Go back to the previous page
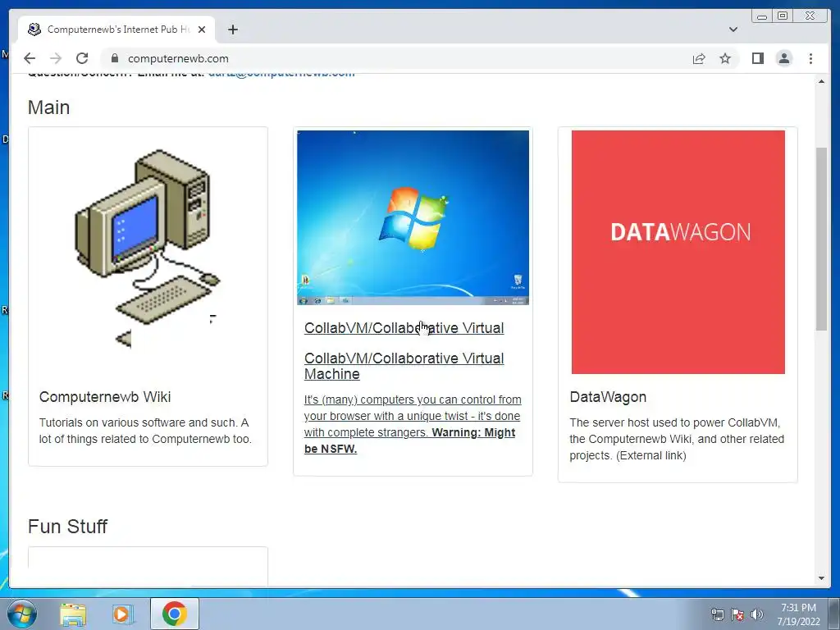 pos(30,58)
